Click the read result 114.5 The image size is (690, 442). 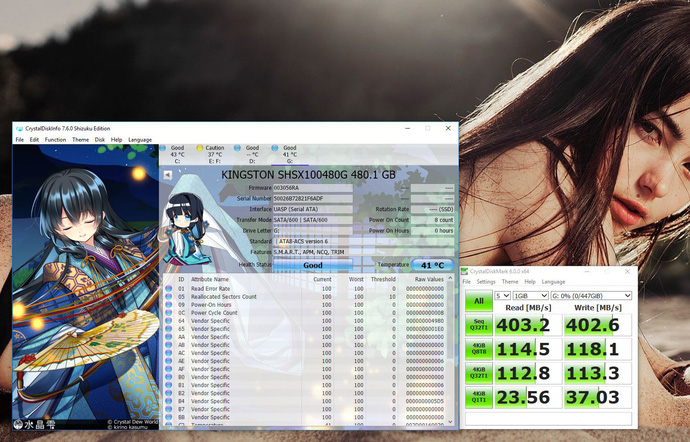coord(527,350)
